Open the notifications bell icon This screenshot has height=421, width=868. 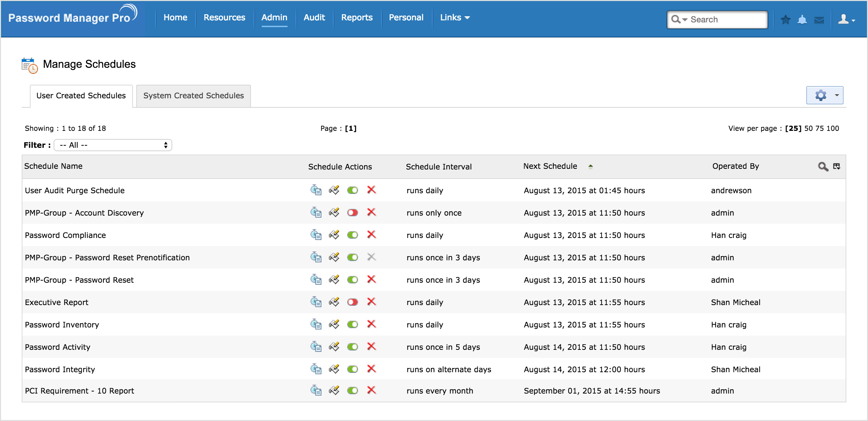point(802,20)
